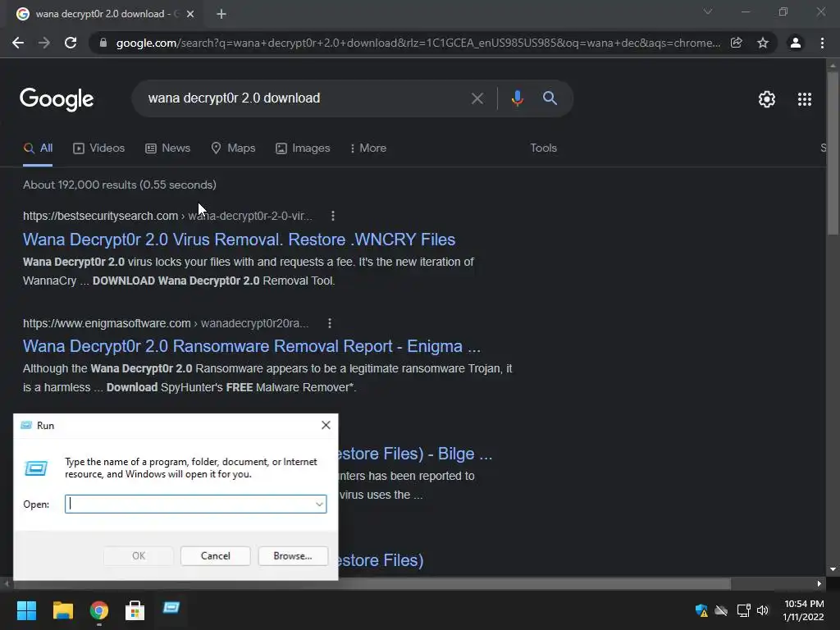Image resolution: width=840 pixels, height=630 pixels.
Task: Click the Run app icon in the taskbar
Action: click(171, 608)
